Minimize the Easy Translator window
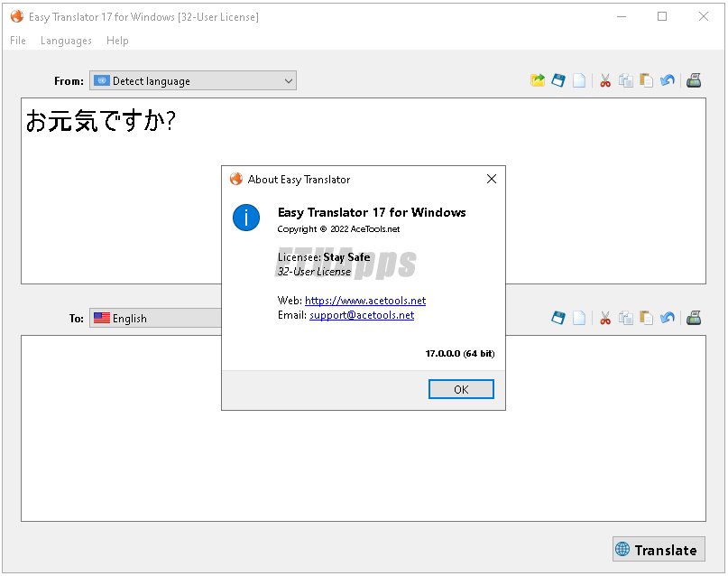This screenshot has height=576, width=728. point(622,17)
